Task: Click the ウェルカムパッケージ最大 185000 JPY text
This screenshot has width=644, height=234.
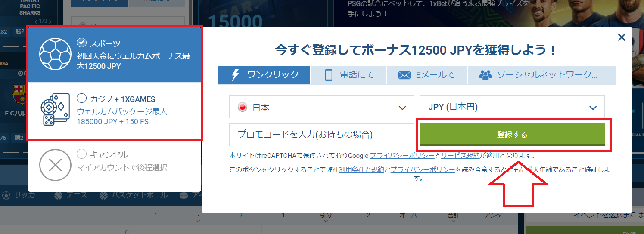Action: pos(122,117)
